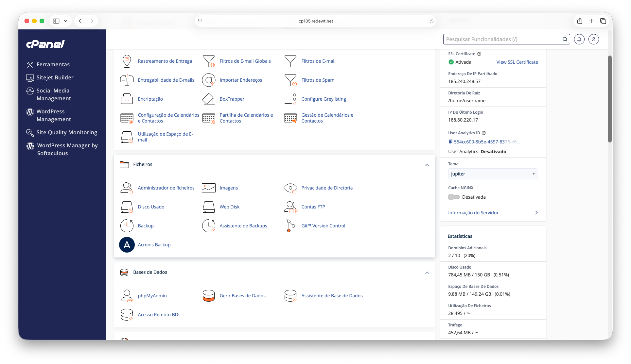This screenshot has width=631, height=364.
Task: Expand Informação do Servidor
Action: 493,213
